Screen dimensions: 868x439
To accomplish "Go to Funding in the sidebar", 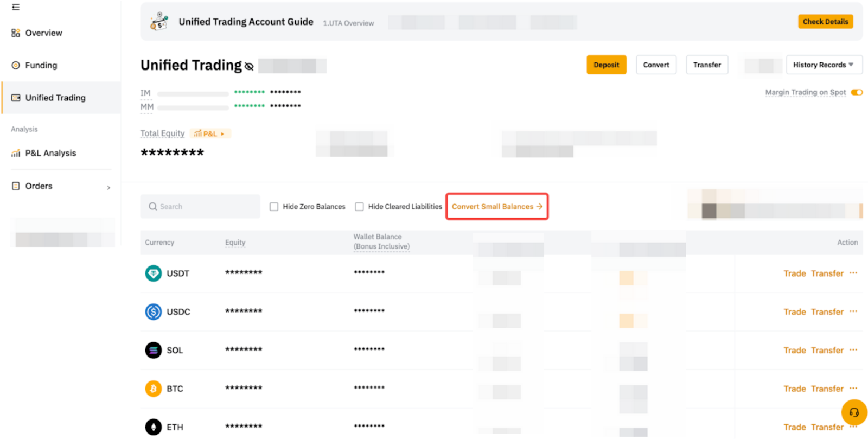I will point(41,66).
